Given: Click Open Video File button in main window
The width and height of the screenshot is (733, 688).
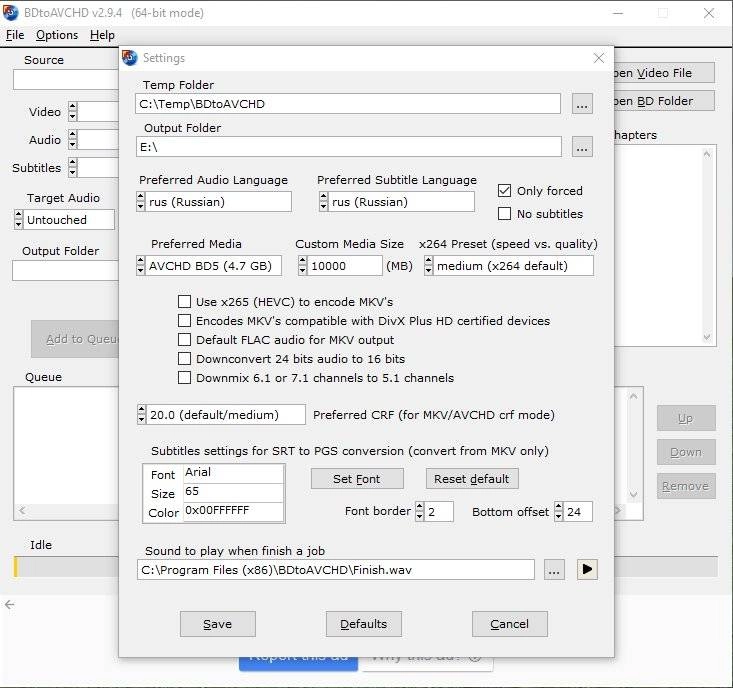Looking at the screenshot, I should click(x=664, y=73).
